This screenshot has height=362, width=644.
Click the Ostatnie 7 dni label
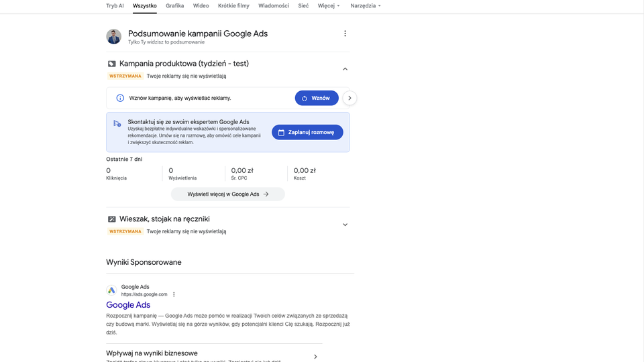[x=125, y=160]
